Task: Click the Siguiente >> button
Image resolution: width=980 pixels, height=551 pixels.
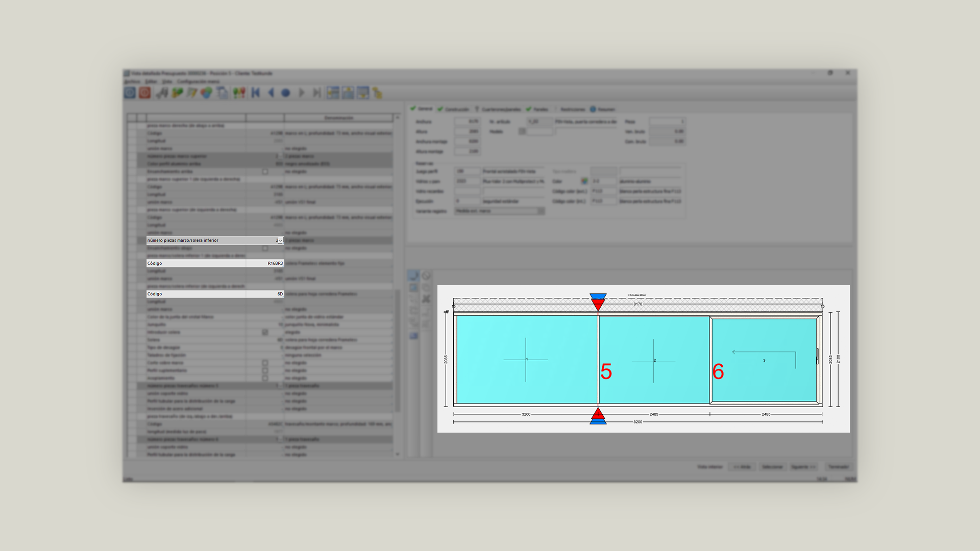Action: (803, 467)
